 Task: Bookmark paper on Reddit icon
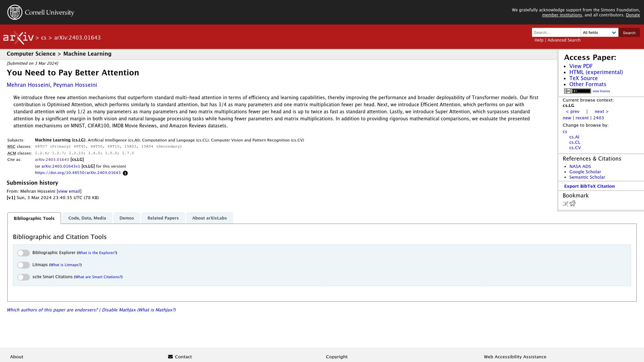point(573,203)
